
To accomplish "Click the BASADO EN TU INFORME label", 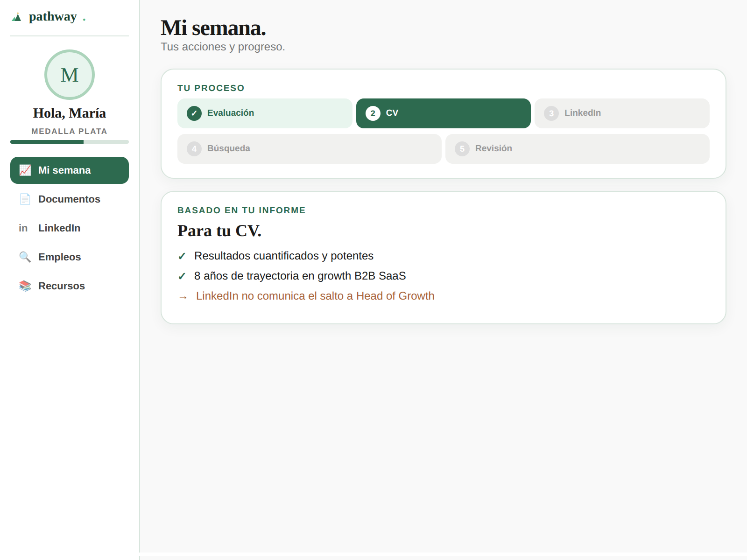I will point(241,210).
